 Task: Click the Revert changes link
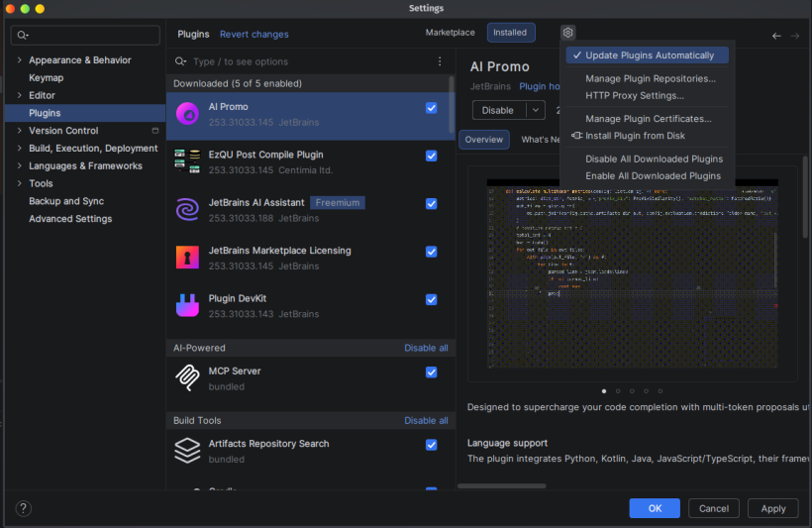pos(254,35)
